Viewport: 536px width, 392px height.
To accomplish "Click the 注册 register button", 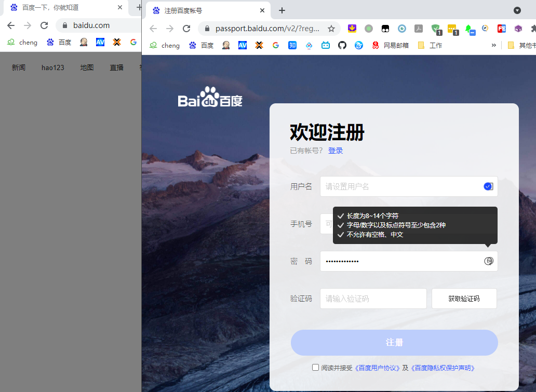I will (394, 343).
